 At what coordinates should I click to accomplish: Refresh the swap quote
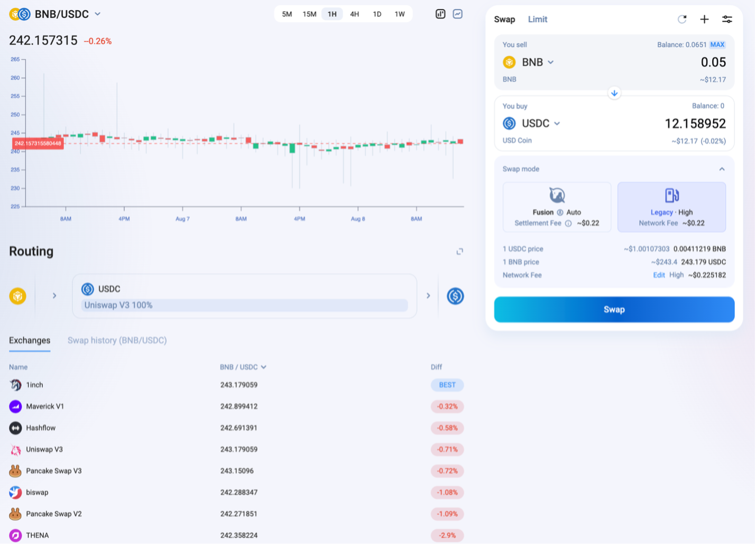pos(682,20)
